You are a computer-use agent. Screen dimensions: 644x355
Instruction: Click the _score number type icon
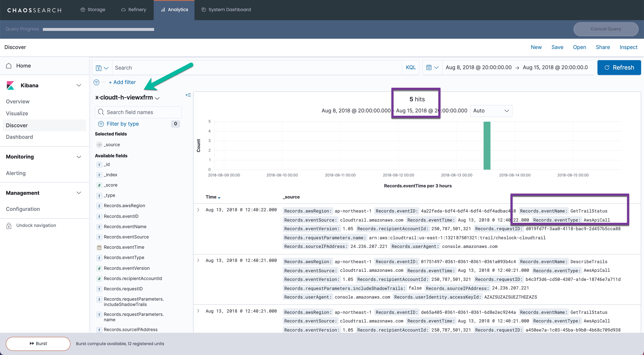[x=99, y=185]
